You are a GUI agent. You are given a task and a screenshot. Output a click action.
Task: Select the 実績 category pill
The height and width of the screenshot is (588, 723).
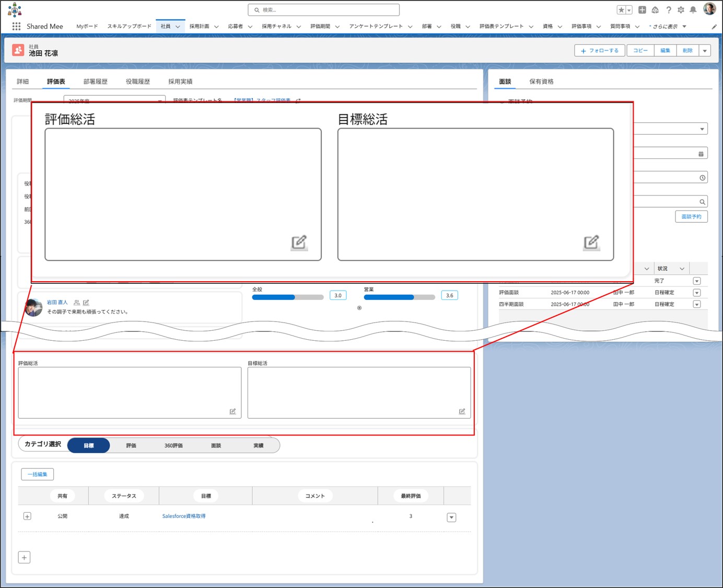(258, 446)
